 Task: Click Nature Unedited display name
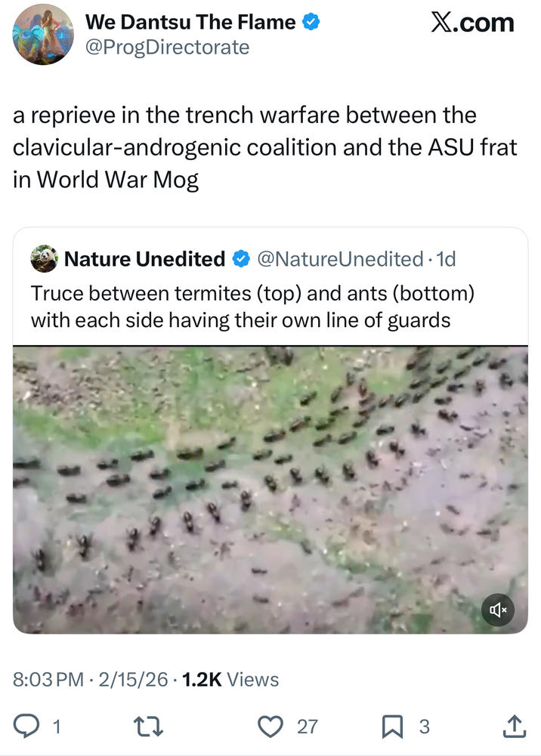144,260
